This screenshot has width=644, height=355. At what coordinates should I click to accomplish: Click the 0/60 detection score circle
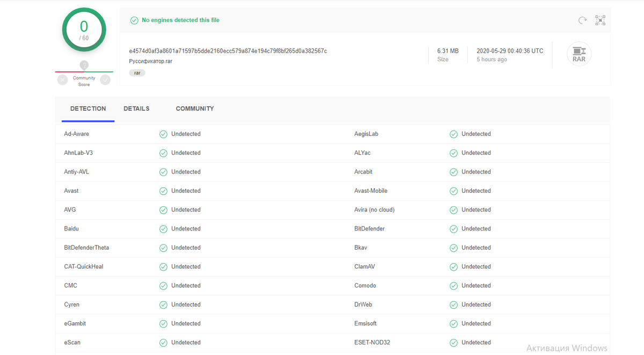coord(84,30)
